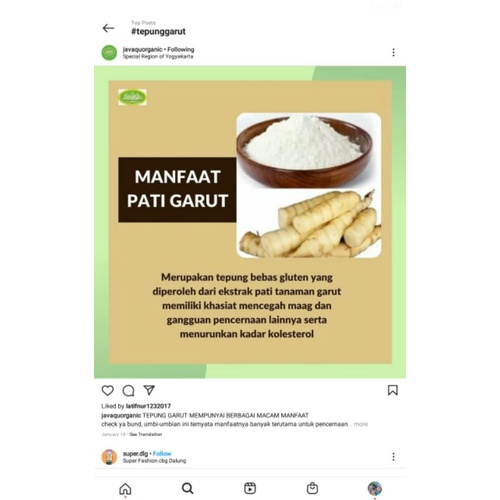Open comments via speech bubble icon
This screenshot has width=500, height=500.
tap(128, 390)
